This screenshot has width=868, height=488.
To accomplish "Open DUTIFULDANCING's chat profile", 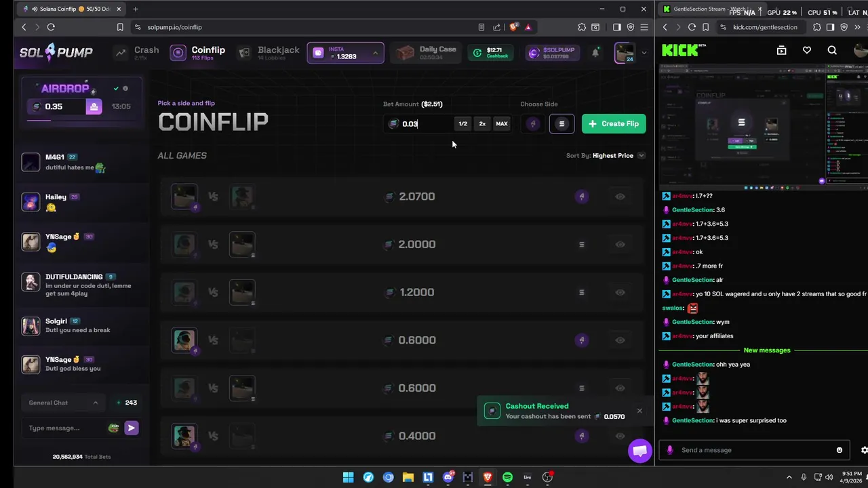I will tap(31, 282).
